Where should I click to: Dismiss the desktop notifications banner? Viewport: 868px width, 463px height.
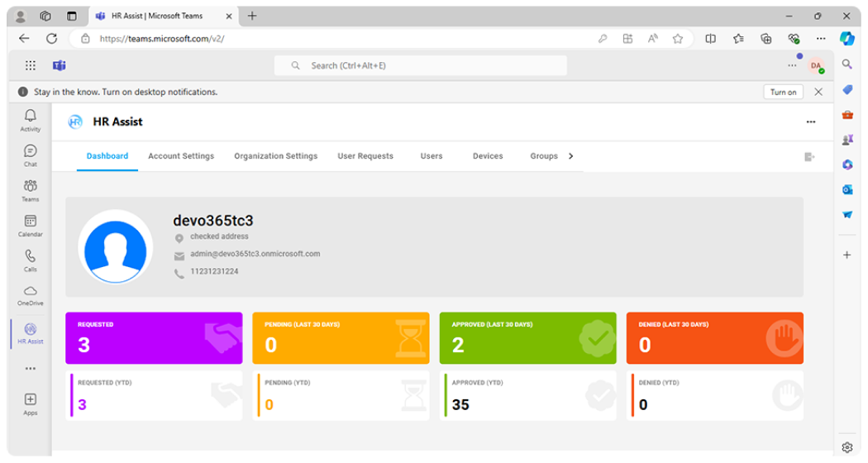(818, 92)
